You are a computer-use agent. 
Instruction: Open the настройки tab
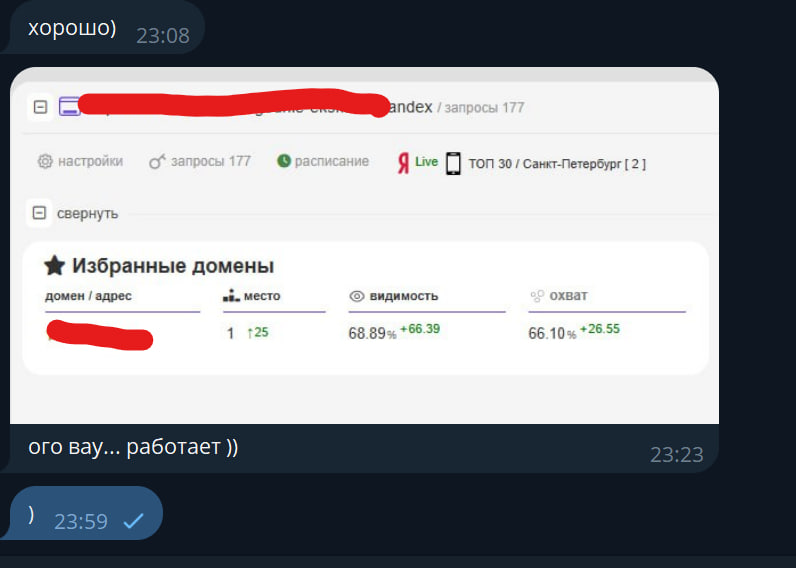click(90, 161)
